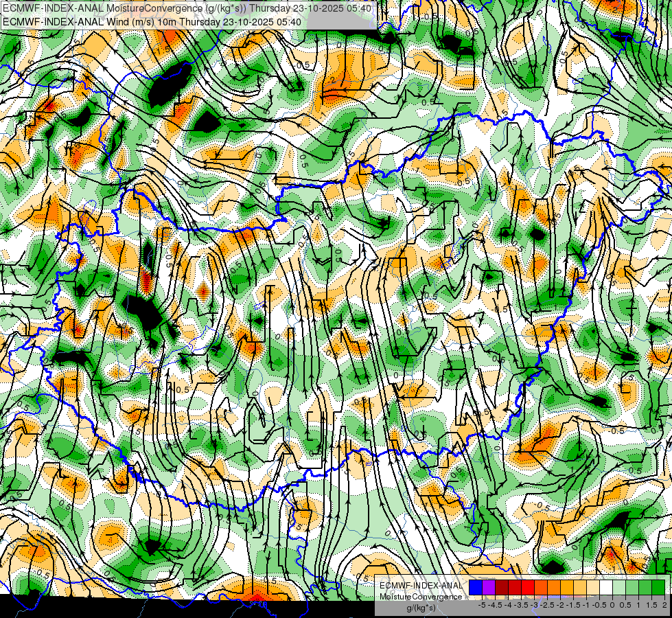Viewport: 672px width, 618px height.
Task: Click the MoistureConvergence title line at top
Action: [x=187, y=8]
